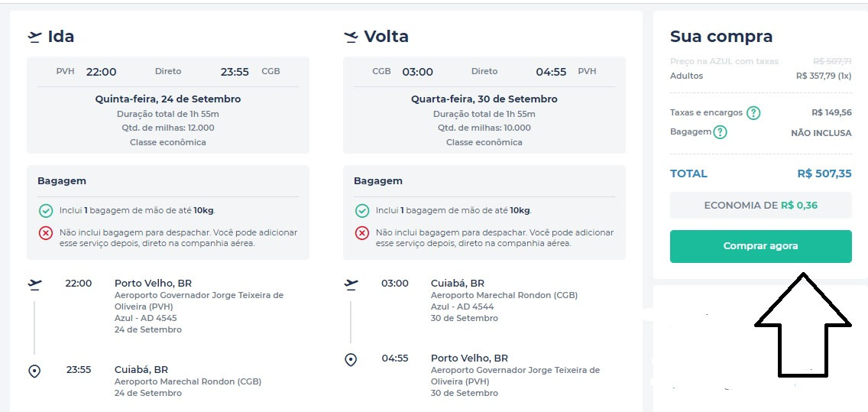Viewport: 868px width, 412px height.
Task: Click green checkmark in Volta baggage
Action: (x=362, y=210)
